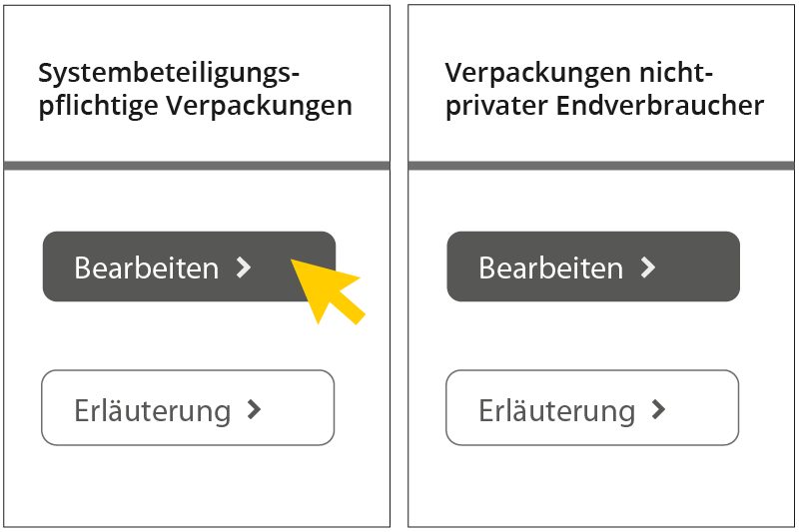Screen dimensions: 799x532
Task: Click the chevron beside right Erläuterung label
Action: pyautogui.click(x=657, y=409)
